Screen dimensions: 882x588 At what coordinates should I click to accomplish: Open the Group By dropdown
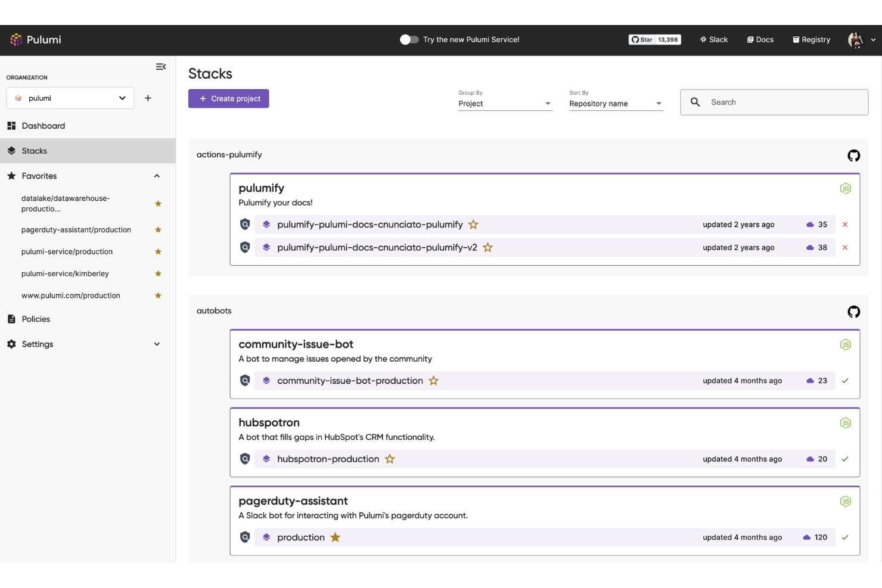tap(505, 104)
